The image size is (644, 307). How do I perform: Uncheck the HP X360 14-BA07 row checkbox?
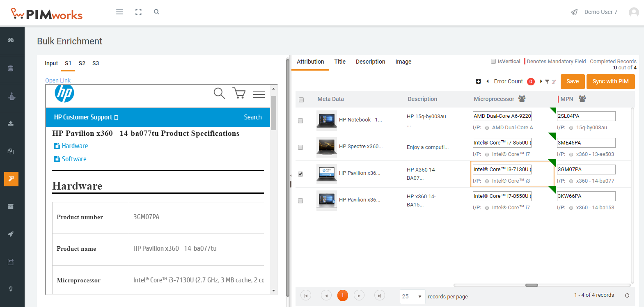coord(300,174)
